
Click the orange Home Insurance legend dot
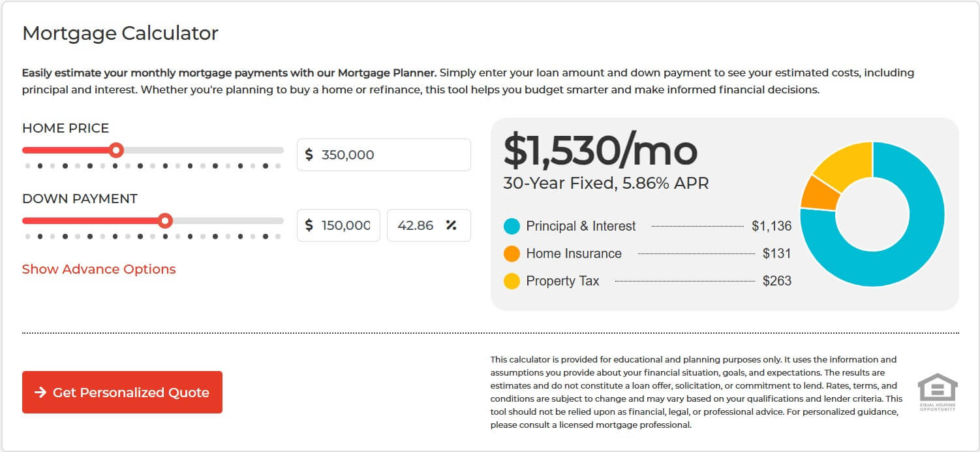pyautogui.click(x=512, y=253)
